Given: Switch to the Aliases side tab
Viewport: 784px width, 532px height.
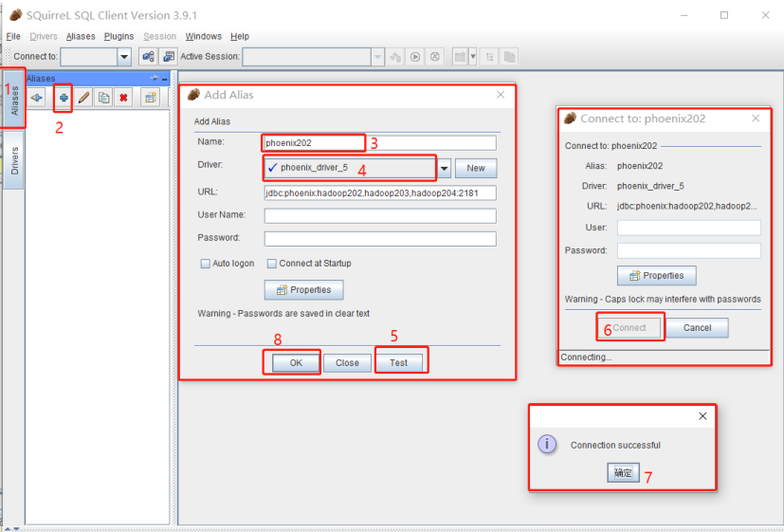Looking at the screenshot, I should pyautogui.click(x=13, y=100).
